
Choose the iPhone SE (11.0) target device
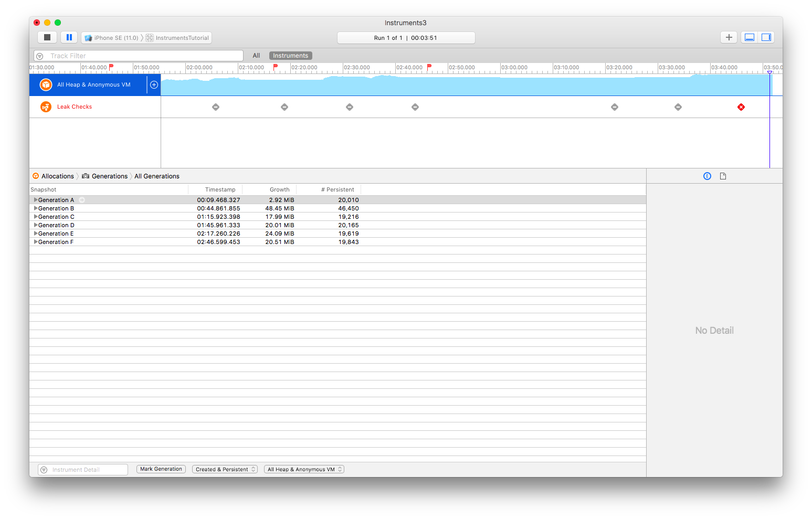[111, 38]
